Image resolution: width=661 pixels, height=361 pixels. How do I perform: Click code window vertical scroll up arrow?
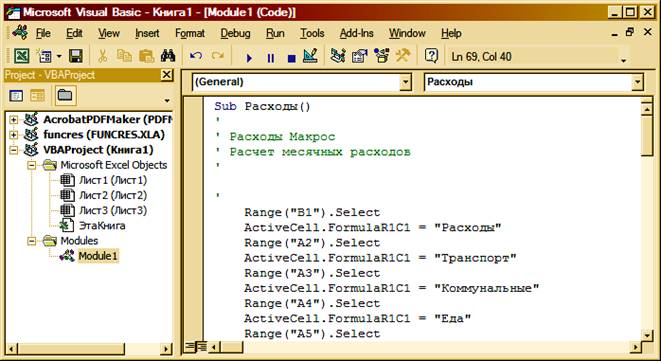646,109
